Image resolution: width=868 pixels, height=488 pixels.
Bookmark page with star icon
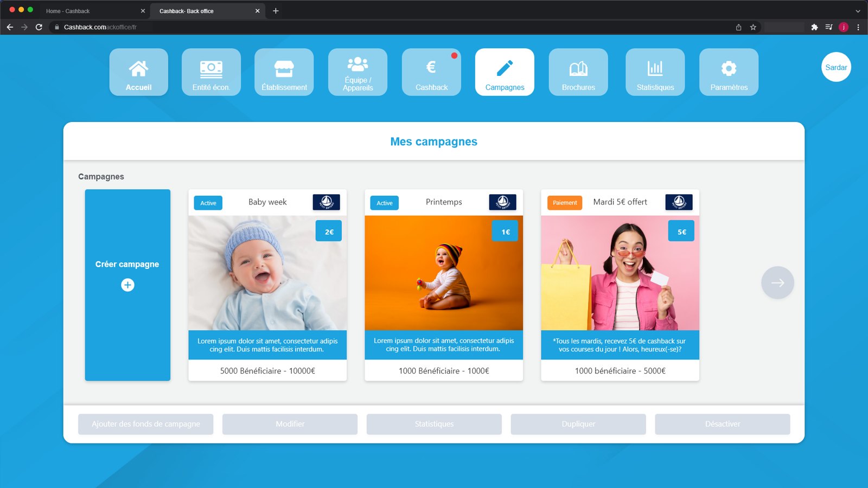tap(753, 27)
